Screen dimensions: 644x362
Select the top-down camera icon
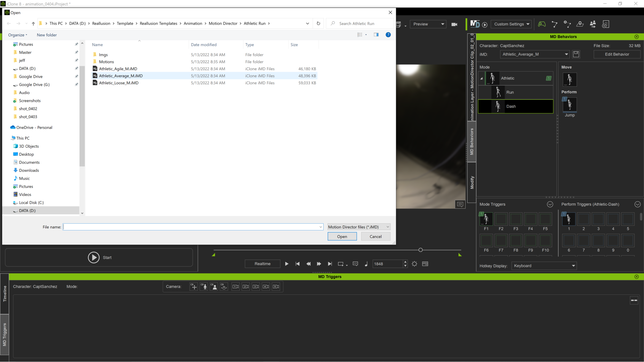(224, 287)
